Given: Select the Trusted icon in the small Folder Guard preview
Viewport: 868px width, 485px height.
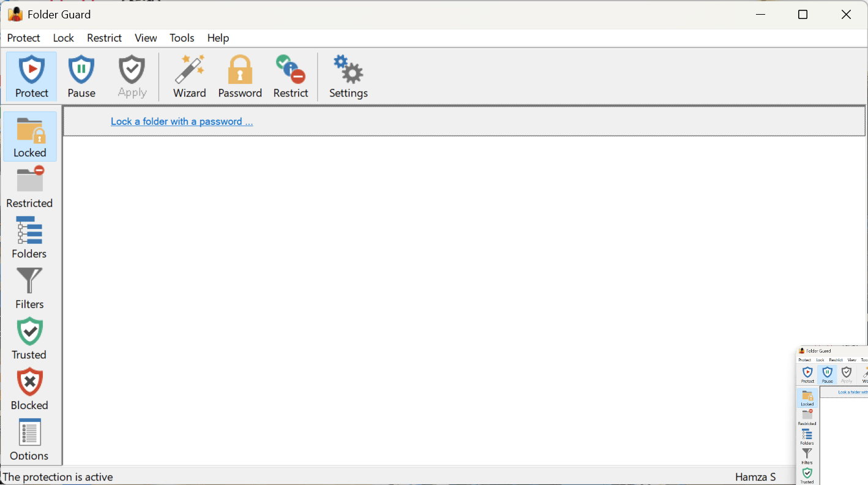Looking at the screenshot, I should tap(807, 476).
